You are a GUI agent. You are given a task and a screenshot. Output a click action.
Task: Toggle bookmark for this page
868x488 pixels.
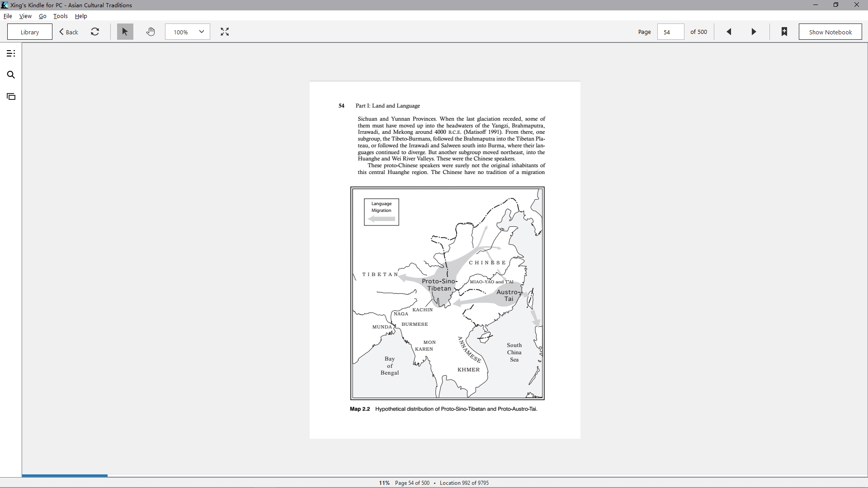click(784, 32)
